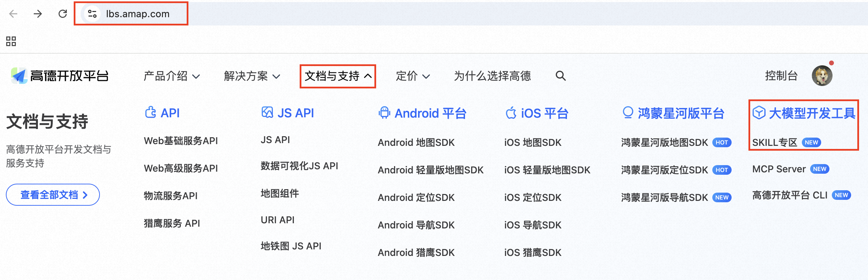Open Android 定位SDK docs
The image size is (868, 280).
point(416,197)
